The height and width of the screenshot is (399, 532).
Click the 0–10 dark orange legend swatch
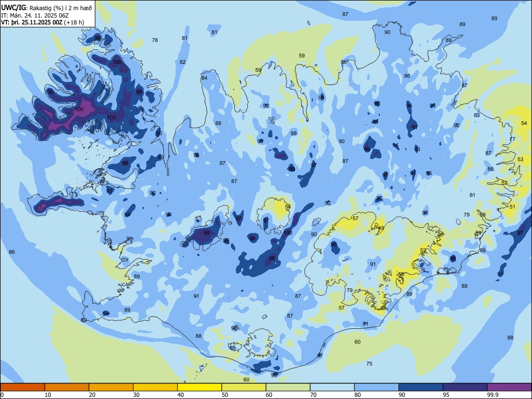coord(22,387)
